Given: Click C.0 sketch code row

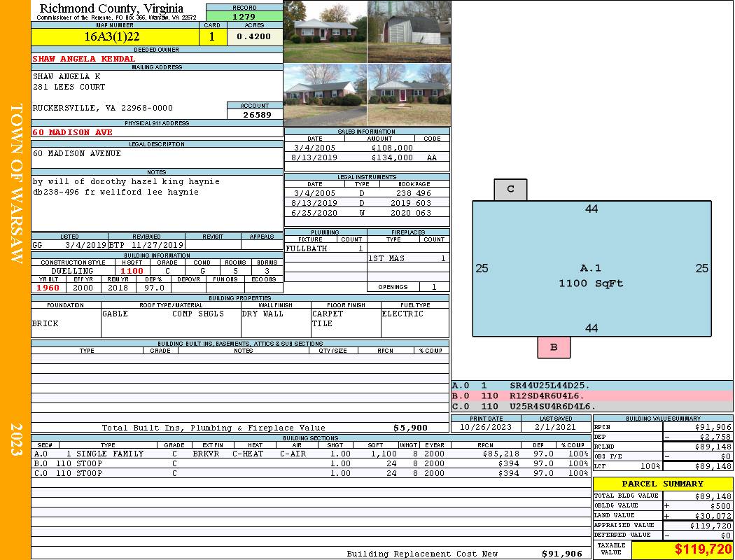Looking at the screenshot, I should pos(591,406).
